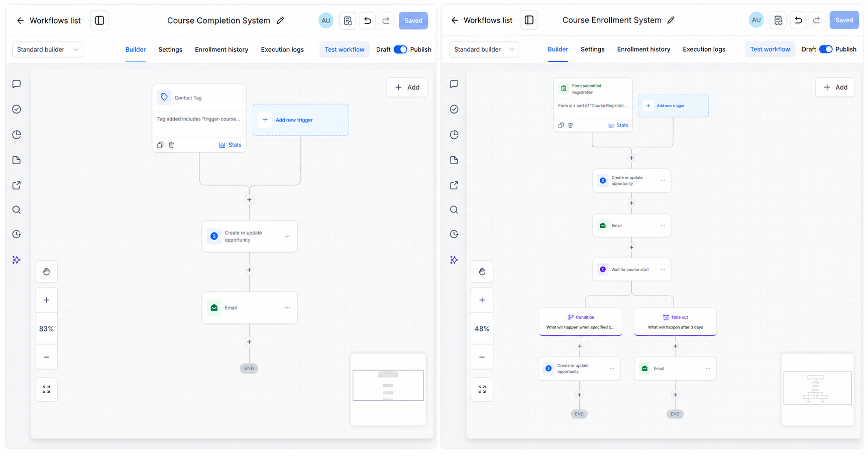868x457 pixels.
Task: Open AU avatar in Course Completion window
Action: [326, 21]
